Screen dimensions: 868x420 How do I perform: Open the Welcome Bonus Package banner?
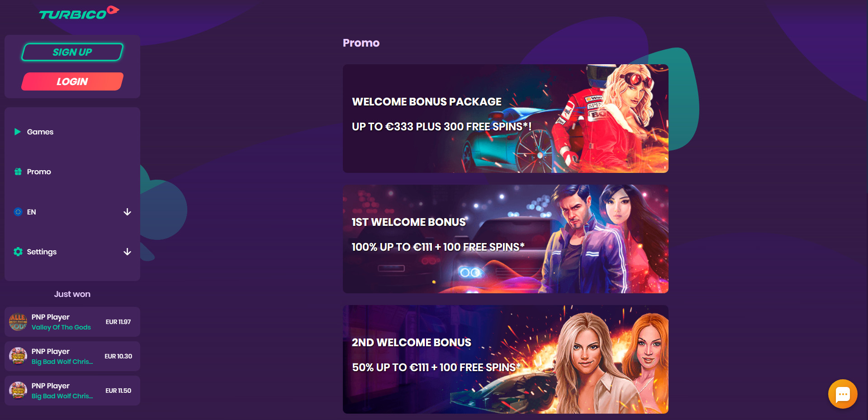(505, 119)
